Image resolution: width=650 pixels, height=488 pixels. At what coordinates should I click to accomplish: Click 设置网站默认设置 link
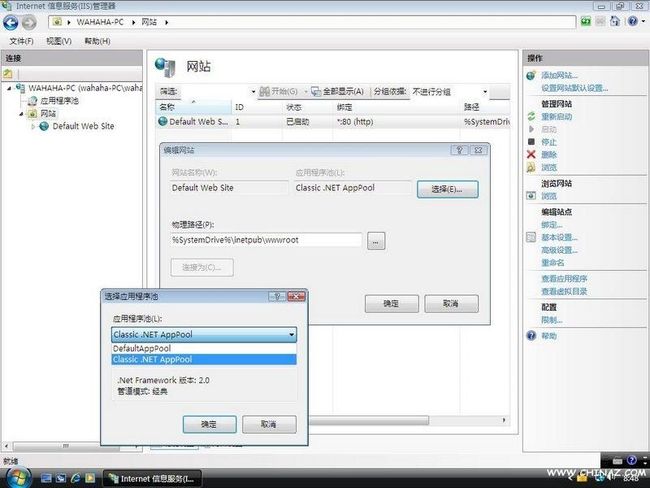575,88
